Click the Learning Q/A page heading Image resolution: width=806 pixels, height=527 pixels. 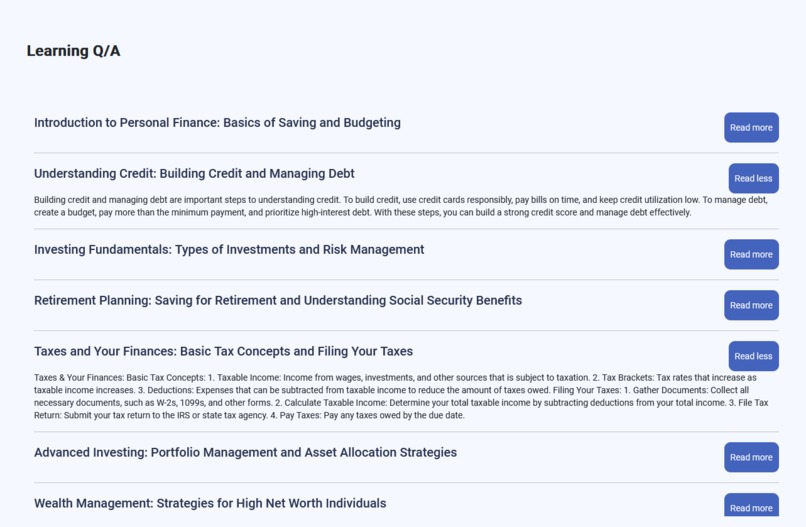[73, 51]
